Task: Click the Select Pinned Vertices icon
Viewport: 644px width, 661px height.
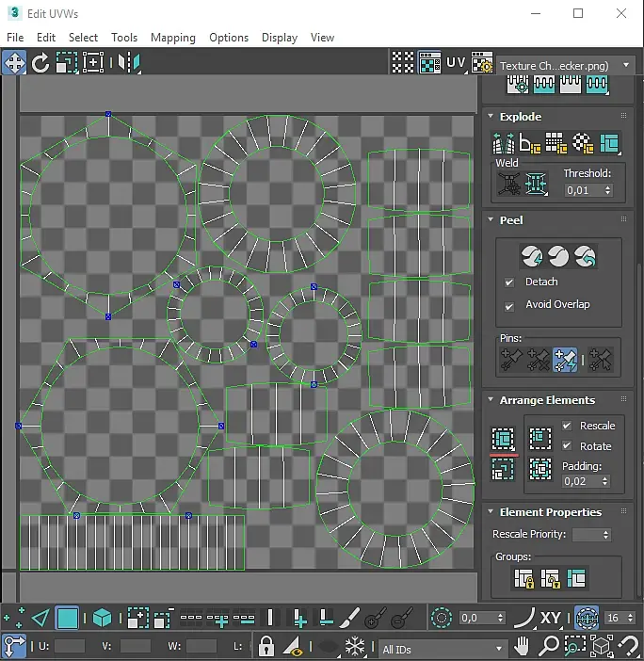Action: pyautogui.click(x=600, y=360)
